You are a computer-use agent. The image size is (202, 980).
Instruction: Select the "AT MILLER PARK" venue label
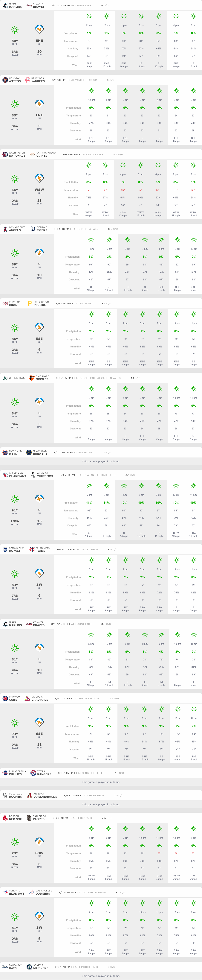(84, 453)
